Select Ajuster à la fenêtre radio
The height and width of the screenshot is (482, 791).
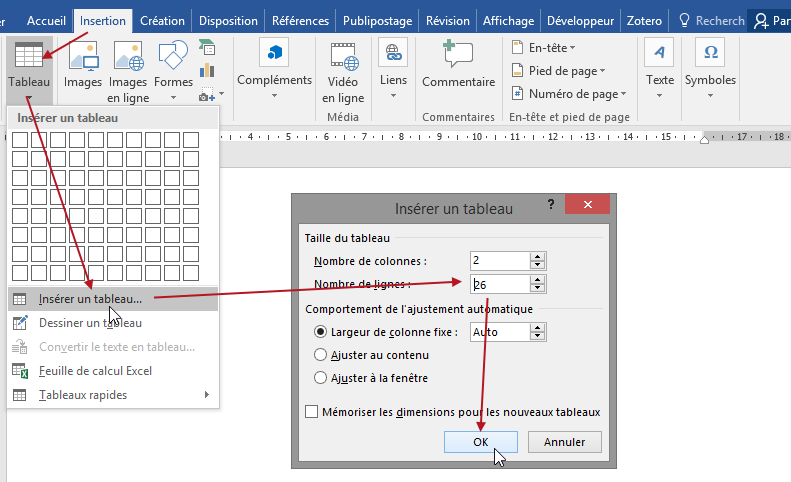[320, 378]
